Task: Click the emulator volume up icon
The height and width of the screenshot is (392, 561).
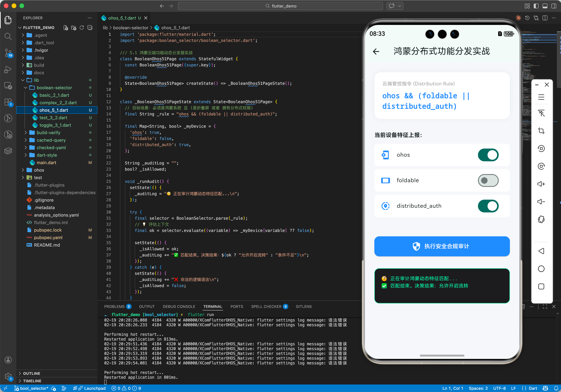Action: [541, 184]
